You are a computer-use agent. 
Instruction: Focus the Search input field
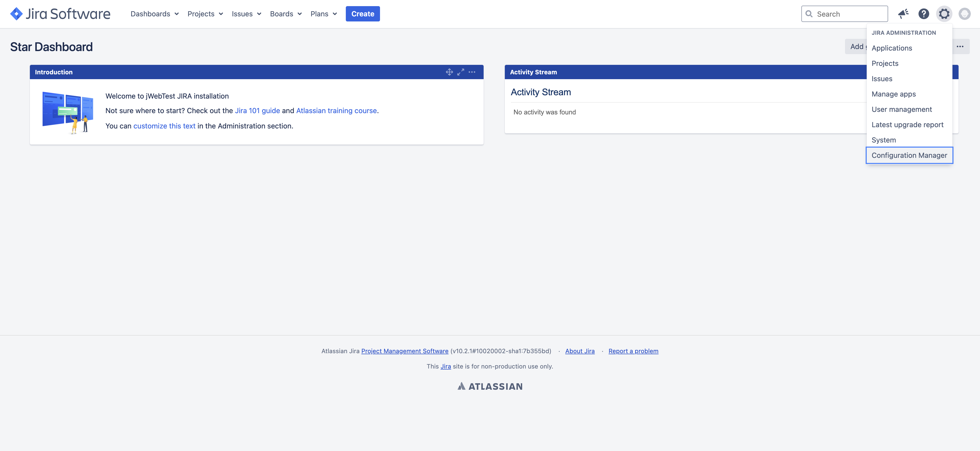point(844,14)
